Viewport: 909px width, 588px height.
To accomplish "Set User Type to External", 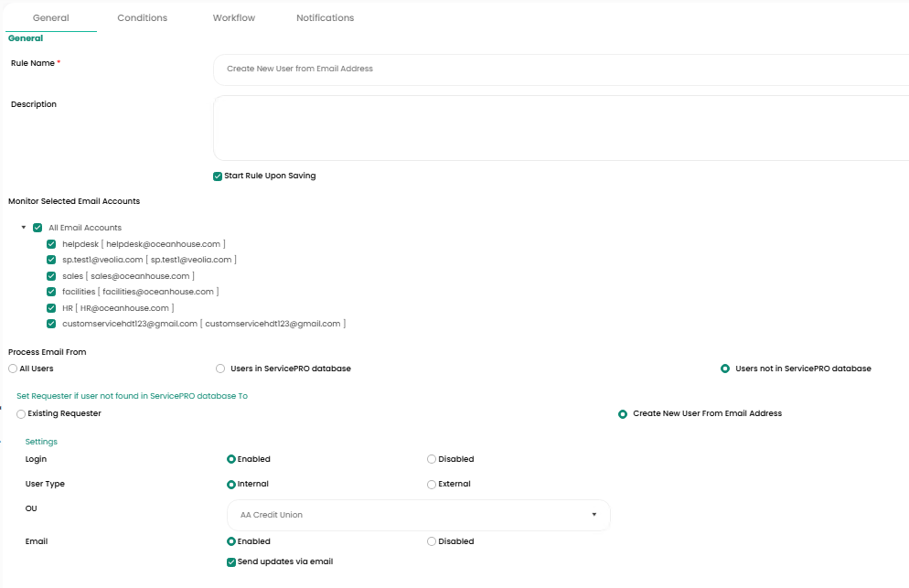I will [x=432, y=485].
